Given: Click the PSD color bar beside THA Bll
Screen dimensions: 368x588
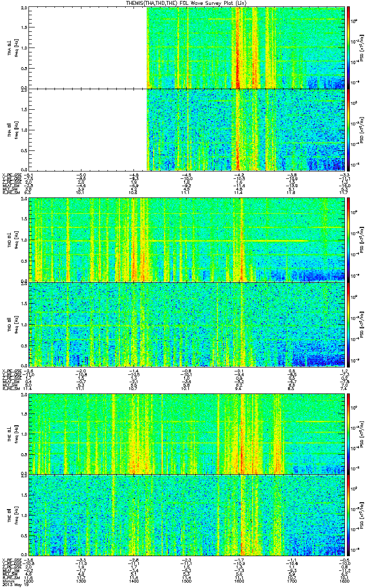Looking at the screenshot, I should (349, 129).
